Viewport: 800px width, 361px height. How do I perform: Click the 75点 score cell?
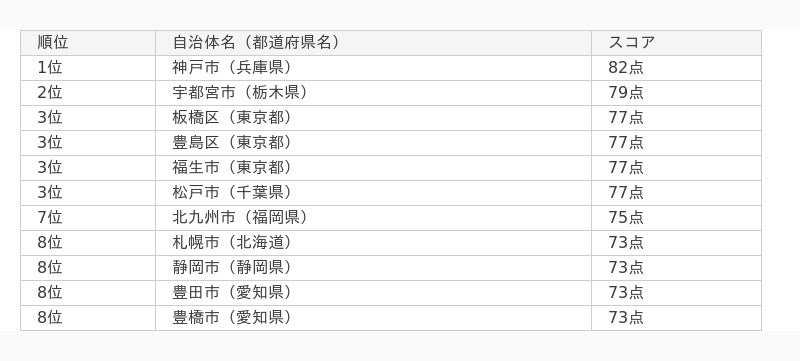677,218
